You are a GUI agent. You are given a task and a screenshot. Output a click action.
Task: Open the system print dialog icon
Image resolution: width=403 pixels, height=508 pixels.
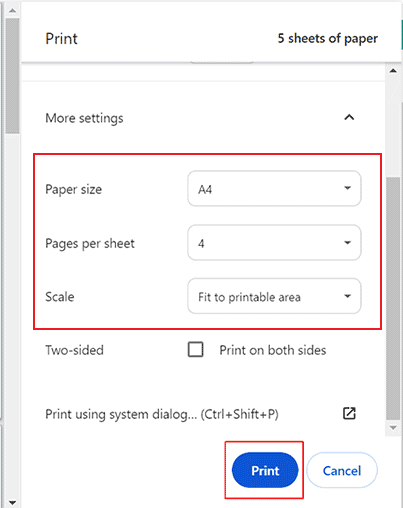[x=349, y=414]
